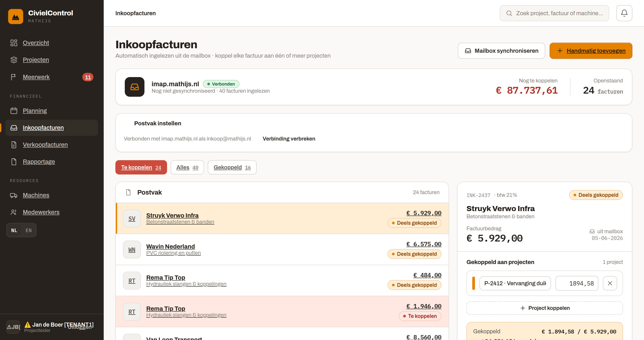Viewport: 644px width, 340px height.
Task: Open Overzicht in the sidebar
Action: click(51, 43)
